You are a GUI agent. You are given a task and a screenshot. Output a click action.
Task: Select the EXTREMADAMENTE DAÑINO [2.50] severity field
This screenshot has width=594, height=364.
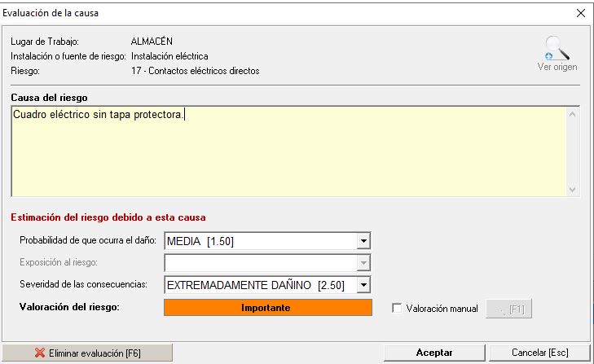[261, 285]
